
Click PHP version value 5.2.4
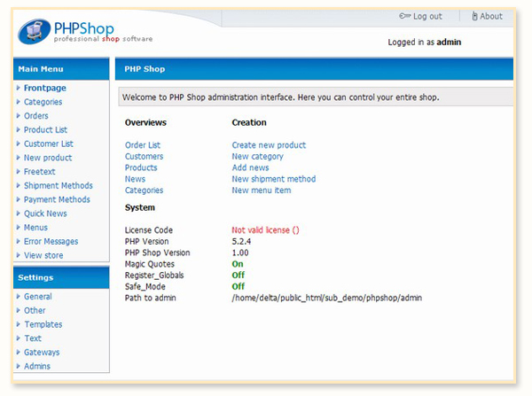click(241, 241)
